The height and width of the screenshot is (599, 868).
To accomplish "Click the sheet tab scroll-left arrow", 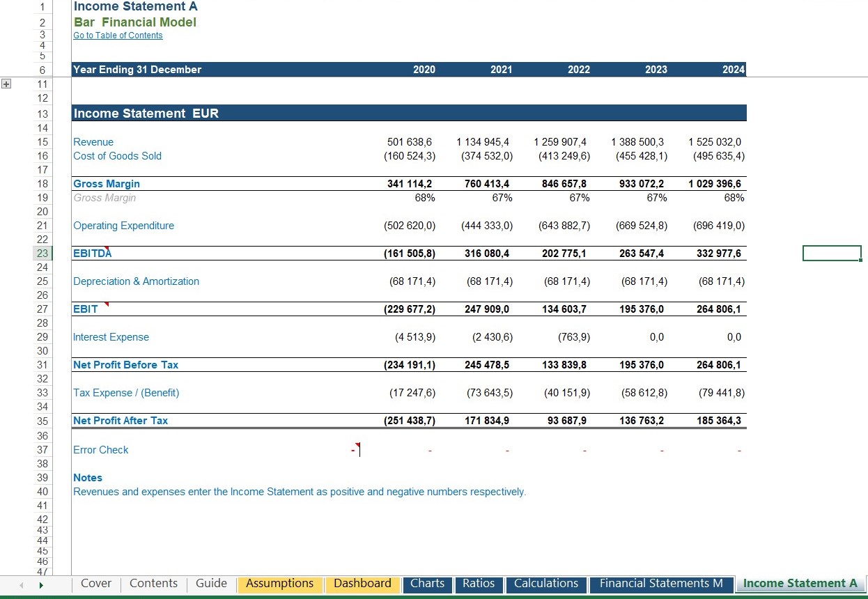I will point(21,585).
